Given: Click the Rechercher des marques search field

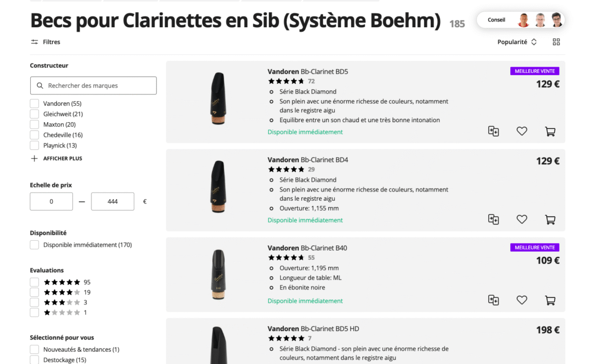Looking at the screenshot, I should click(x=93, y=85).
